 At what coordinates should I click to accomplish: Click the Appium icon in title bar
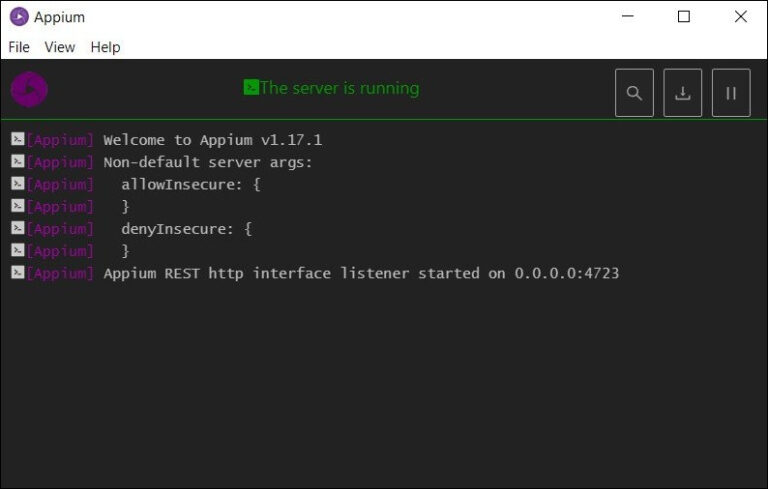[19, 17]
